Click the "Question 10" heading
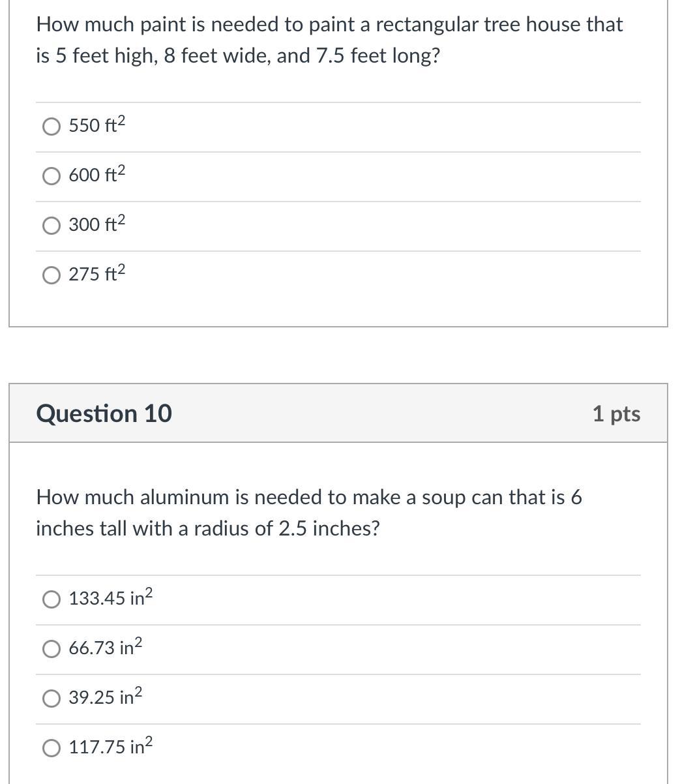 coord(104,414)
